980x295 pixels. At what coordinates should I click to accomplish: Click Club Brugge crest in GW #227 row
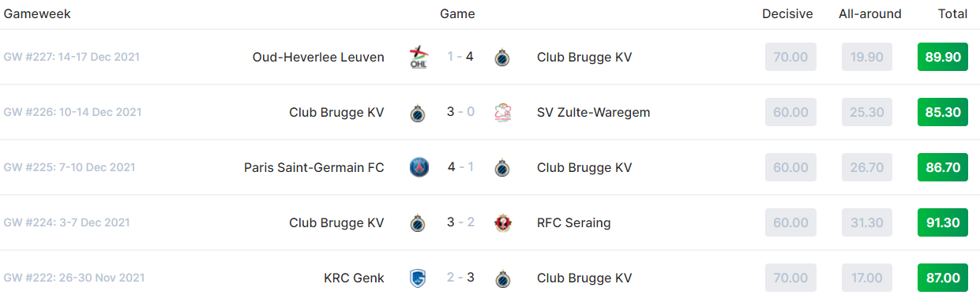click(x=501, y=58)
